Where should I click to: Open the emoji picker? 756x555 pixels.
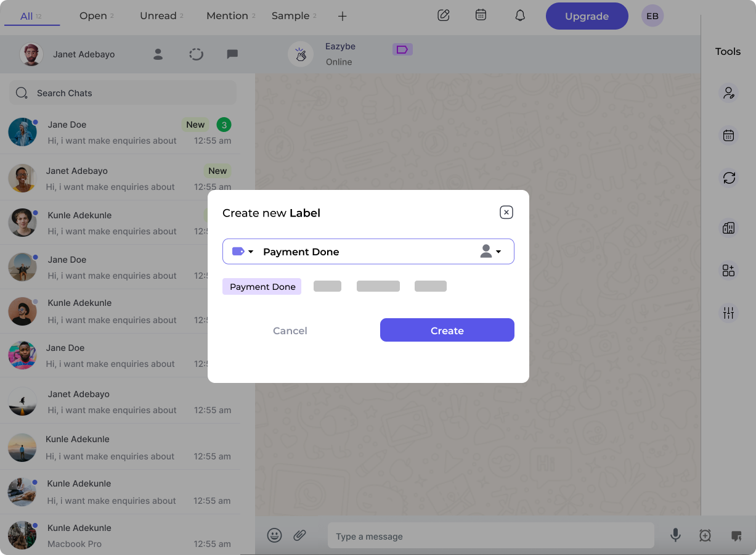click(x=275, y=535)
